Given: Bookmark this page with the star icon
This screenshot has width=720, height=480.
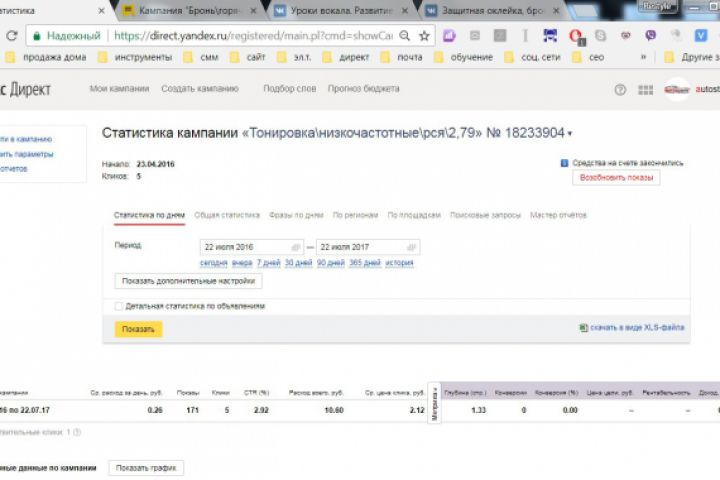Looking at the screenshot, I should tap(424, 36).
